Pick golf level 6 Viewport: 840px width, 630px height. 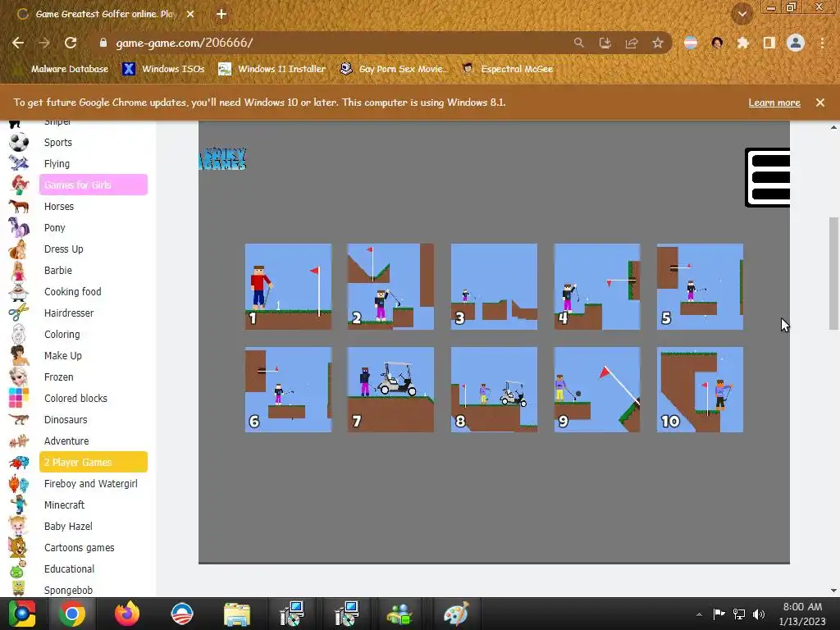(288, 390)
